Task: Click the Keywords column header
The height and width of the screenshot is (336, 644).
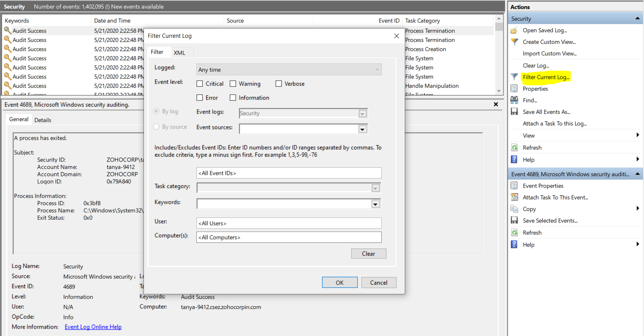Action: [46, 21]
